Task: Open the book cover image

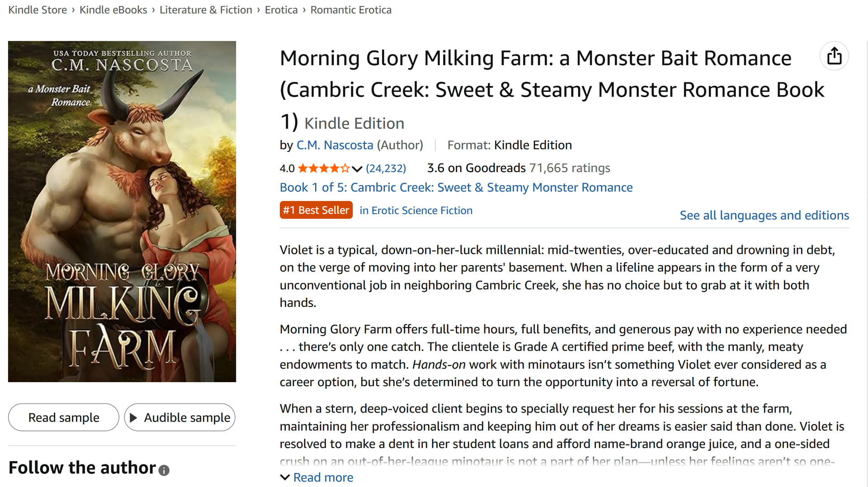Action: point(122,211)
